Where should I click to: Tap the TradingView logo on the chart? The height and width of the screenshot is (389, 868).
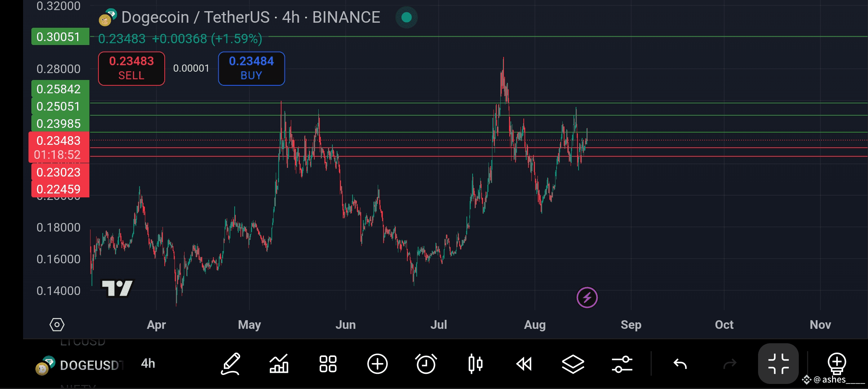[118, 288]
